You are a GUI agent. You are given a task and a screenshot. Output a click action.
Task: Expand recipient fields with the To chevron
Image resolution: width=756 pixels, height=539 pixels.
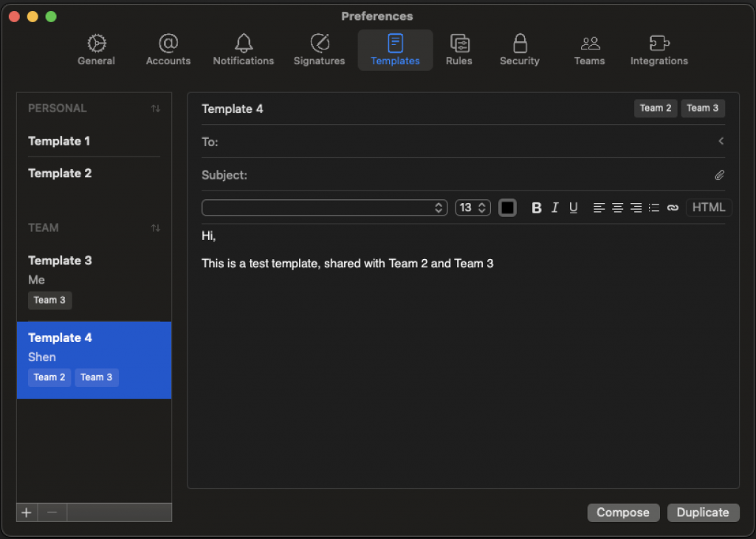click(721, 141)
